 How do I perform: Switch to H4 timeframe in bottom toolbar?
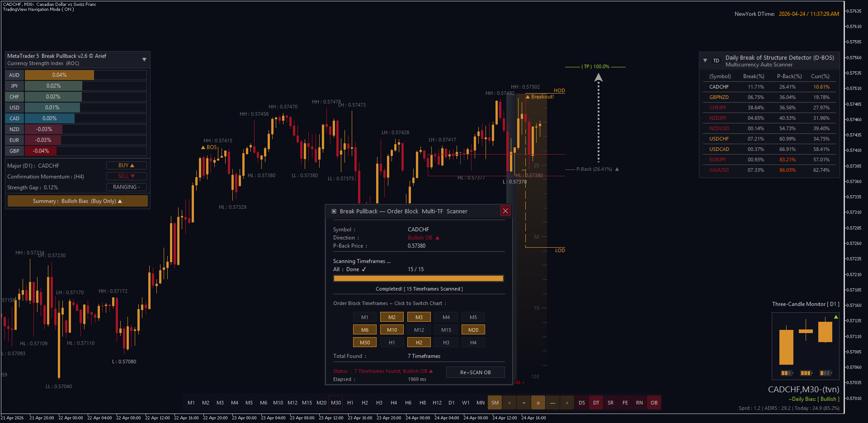click(394, 403)
